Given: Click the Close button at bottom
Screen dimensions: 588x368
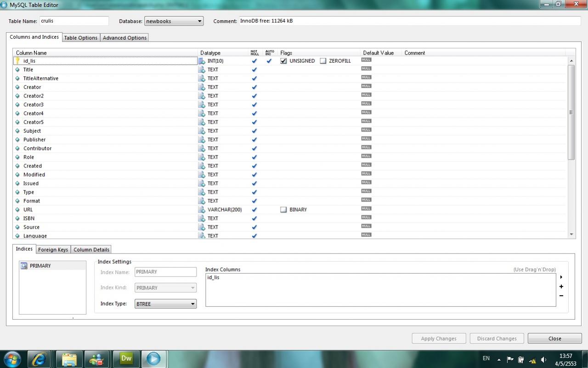Looking at the screenshot, I should pos(554,338).
